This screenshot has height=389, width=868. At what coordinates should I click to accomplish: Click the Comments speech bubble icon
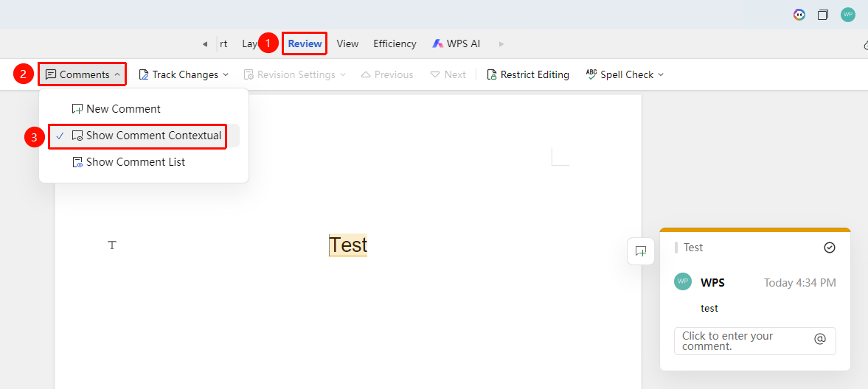click(x=51, y=74)
